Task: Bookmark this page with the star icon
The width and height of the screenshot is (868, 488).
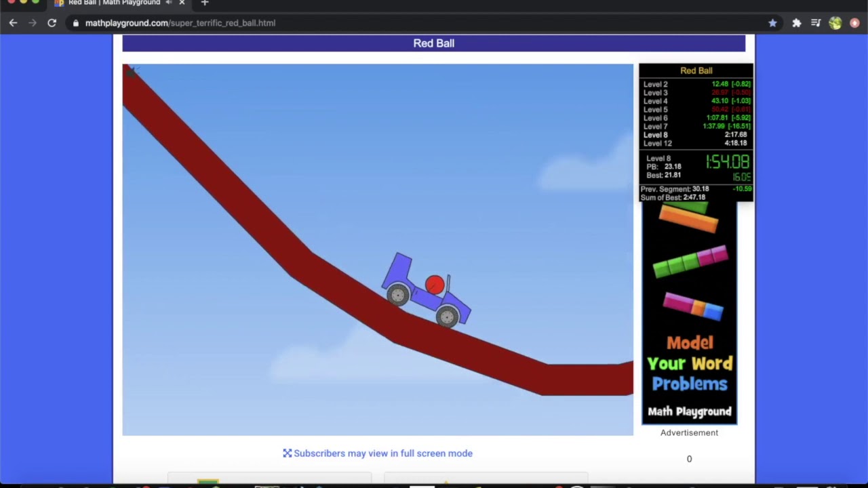Action: click(772, 23)
